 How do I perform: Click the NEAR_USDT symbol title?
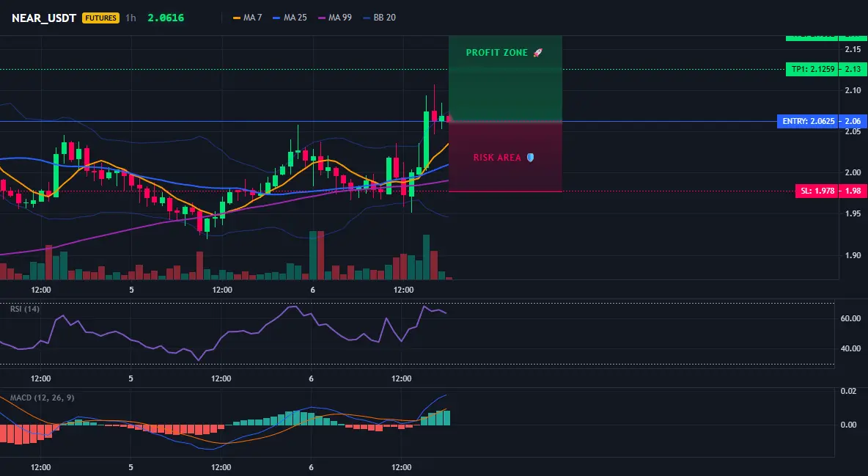44,18
